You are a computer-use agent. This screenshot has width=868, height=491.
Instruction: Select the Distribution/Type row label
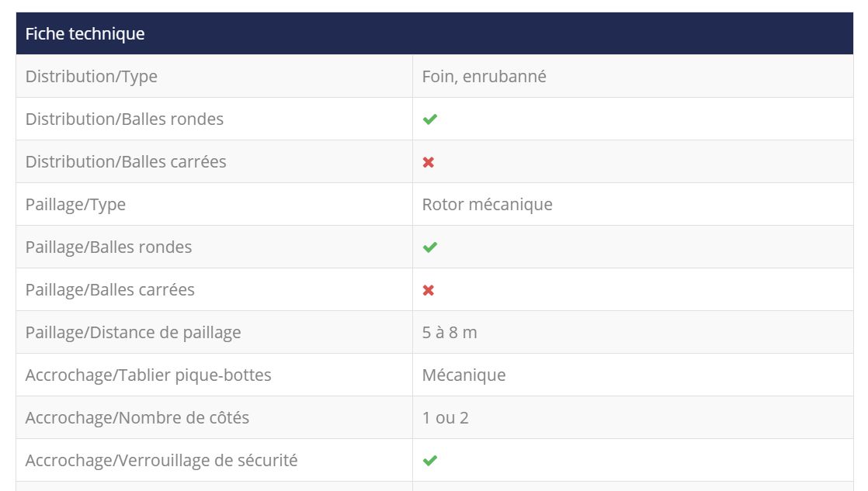[92, 77]
